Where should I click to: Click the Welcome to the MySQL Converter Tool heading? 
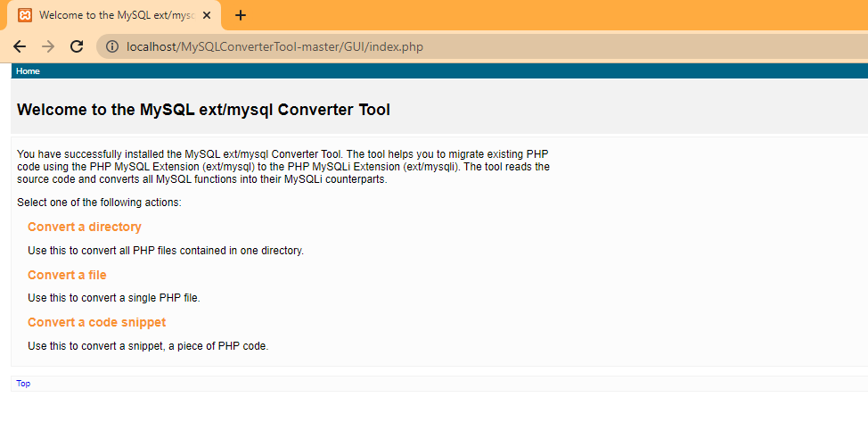coord(204,110)
